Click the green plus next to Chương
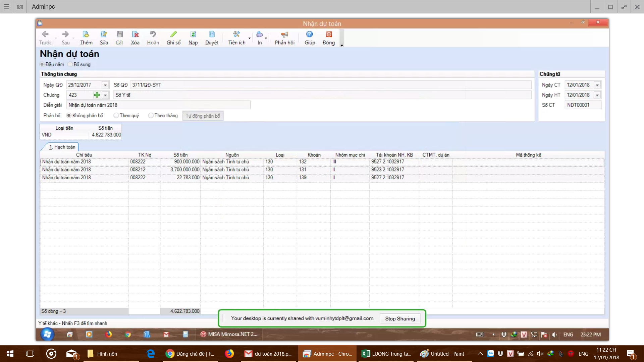The height and width of the screenshot is (362, 644). pyautogui.click(x=97, y=95)
